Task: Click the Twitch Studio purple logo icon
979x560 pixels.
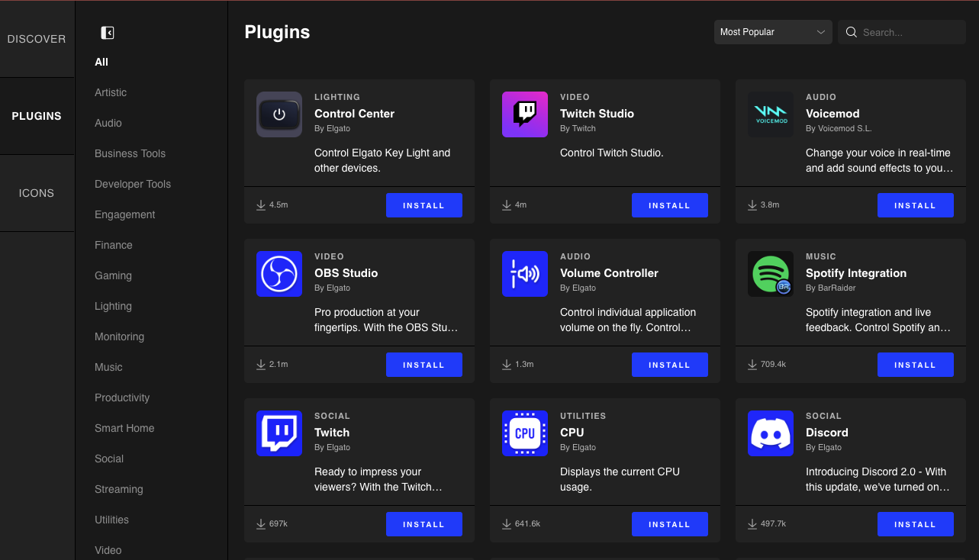Action: pyautogui.click(x=525, y=114)
